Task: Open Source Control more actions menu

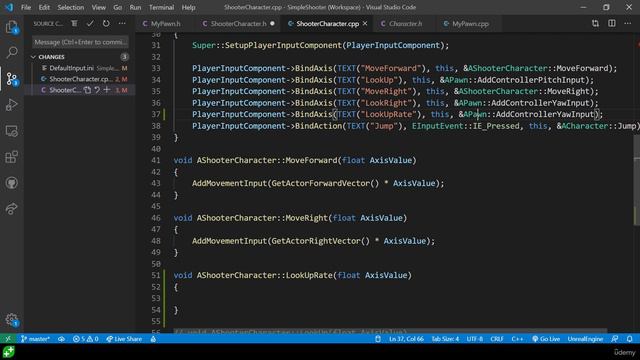Action: coord(122,24)
